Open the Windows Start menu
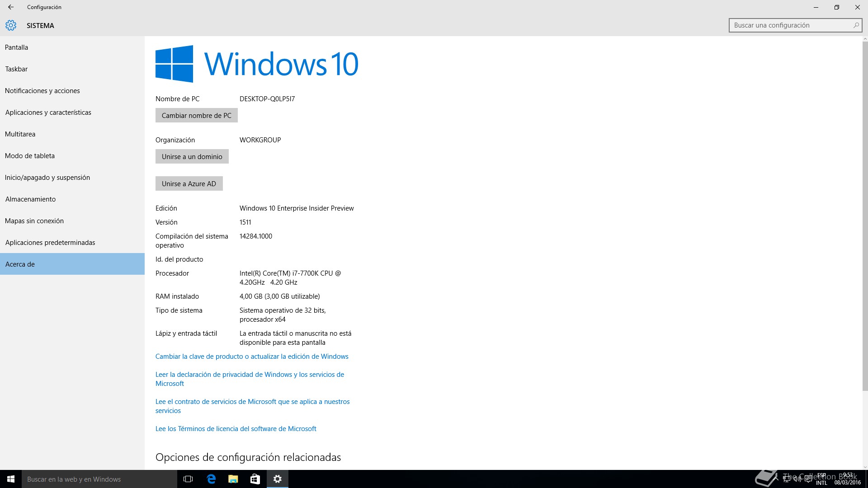 (x=11, y=479)
